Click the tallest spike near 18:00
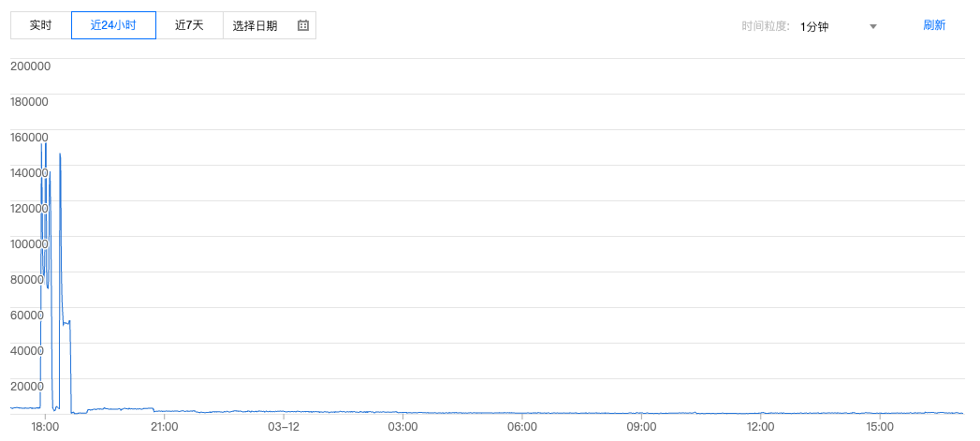Image resolution: width=980 pixels, height=441 pixels. tap(46, 144)
